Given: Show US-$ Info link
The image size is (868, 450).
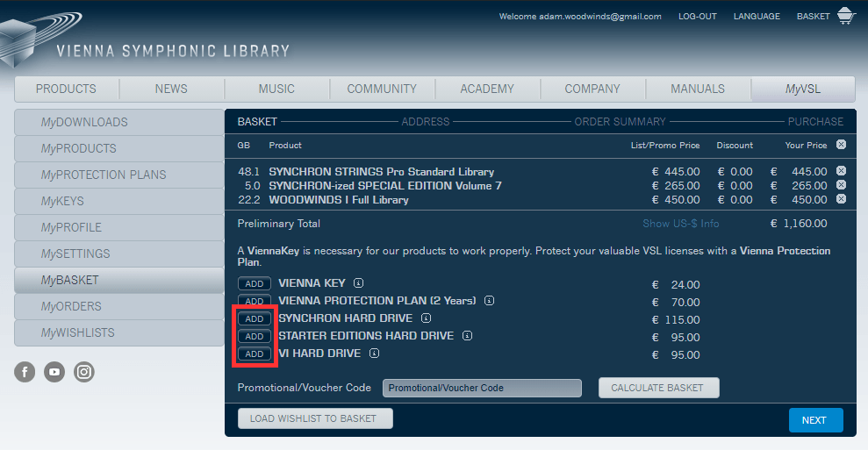Looking at the screenshot, I should 680,224.
